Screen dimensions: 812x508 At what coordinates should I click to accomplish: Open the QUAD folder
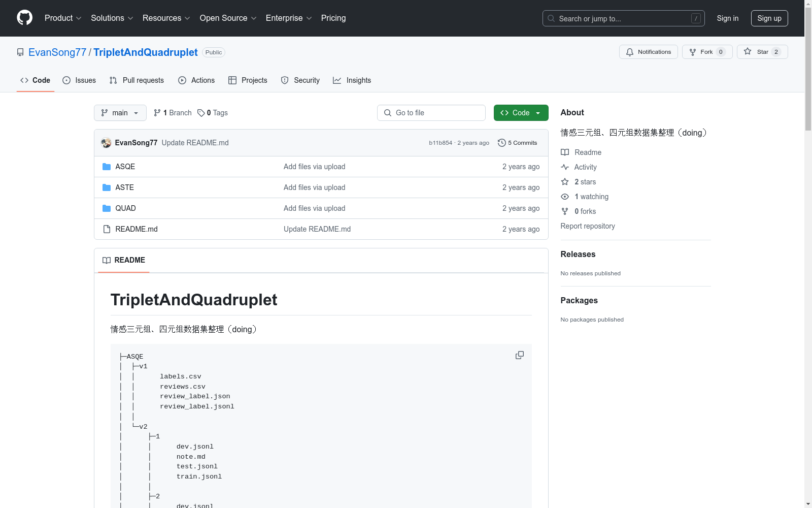125,208
